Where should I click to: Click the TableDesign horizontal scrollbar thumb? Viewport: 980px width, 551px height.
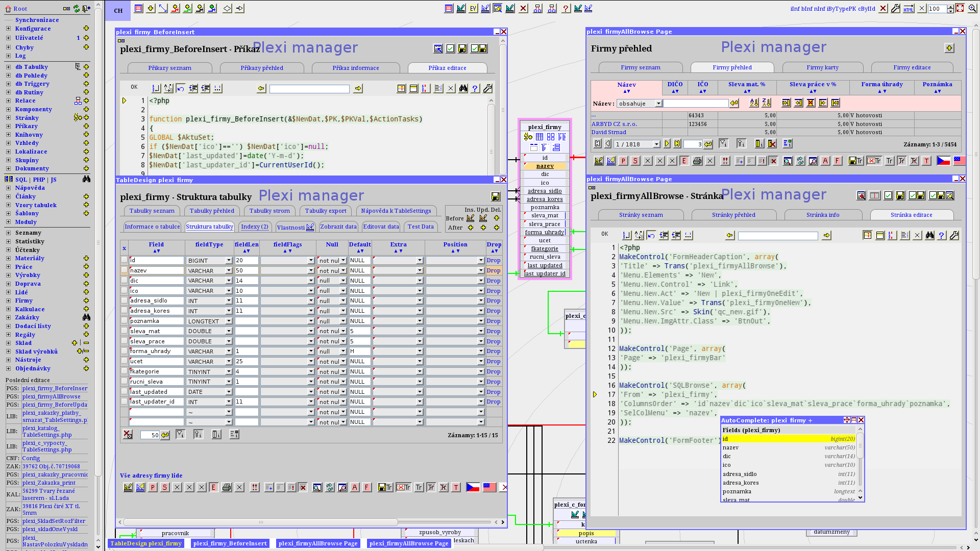pyautogui.click(x=260, y=522)
